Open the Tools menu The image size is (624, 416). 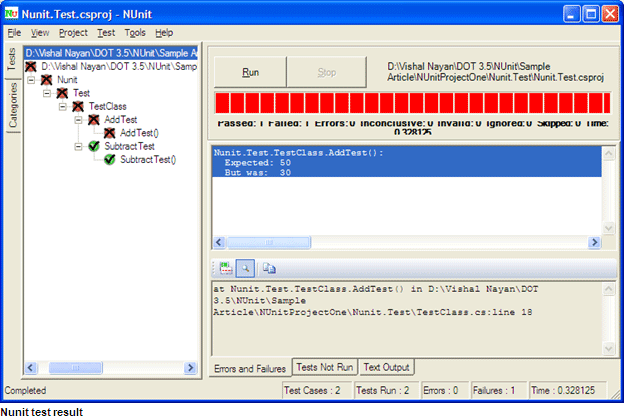pos(135,33)
